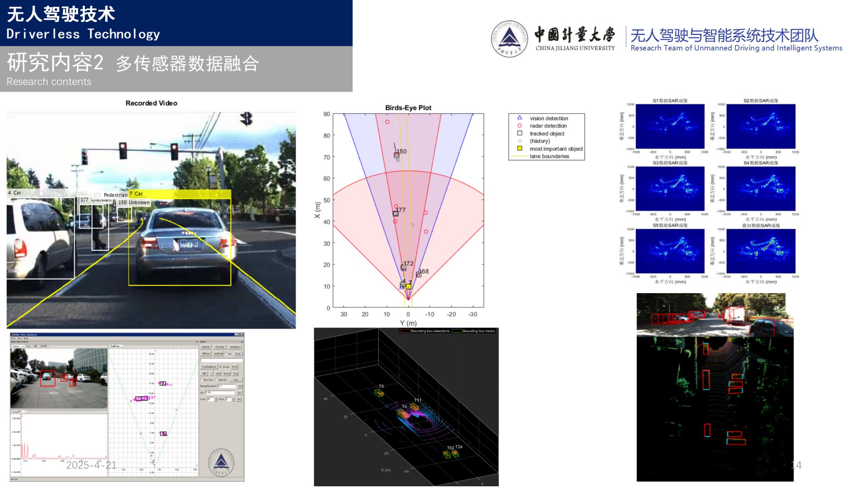Viewport: 868px width, 488px height.
Task: Click the EnergyThreshold input field
Action: tap(227, 386)
